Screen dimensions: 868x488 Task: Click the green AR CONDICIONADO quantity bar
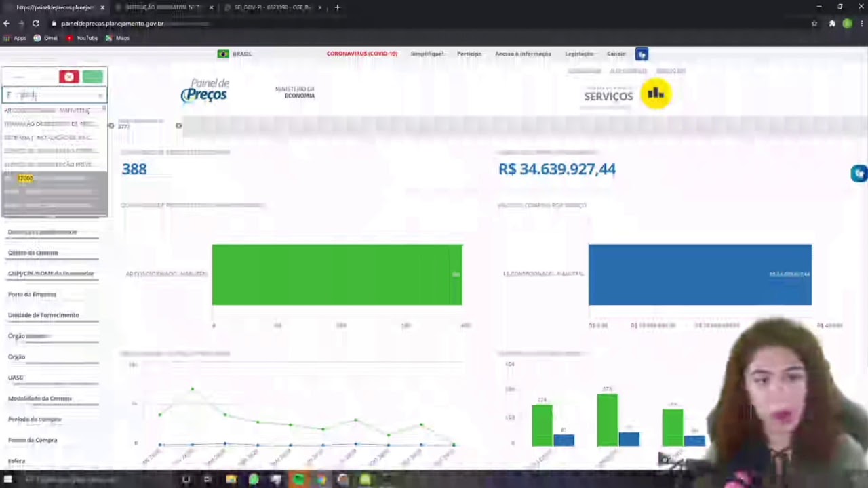click(337, 274)
